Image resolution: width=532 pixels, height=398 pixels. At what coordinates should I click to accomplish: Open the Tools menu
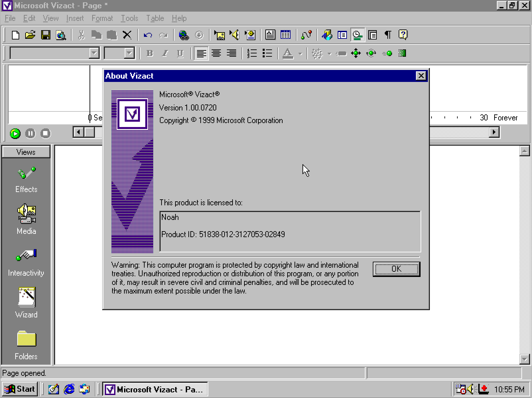[x=129, y=18]
